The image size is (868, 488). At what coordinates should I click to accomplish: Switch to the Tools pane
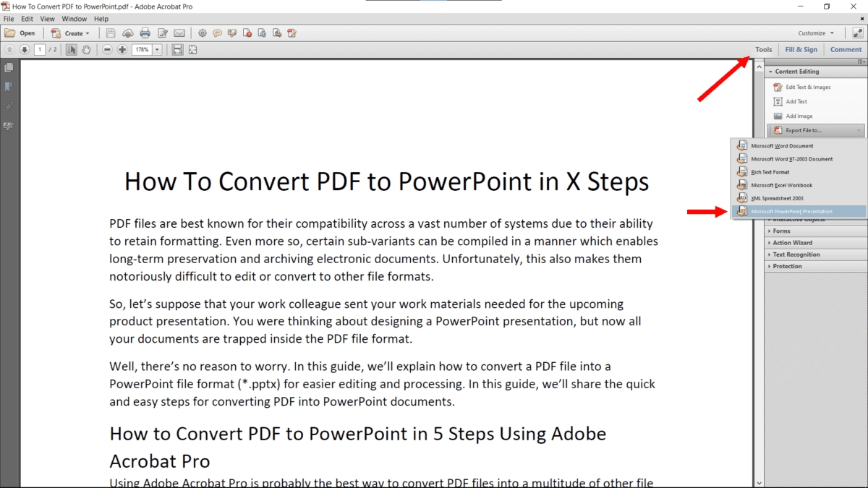click(763, 50)
